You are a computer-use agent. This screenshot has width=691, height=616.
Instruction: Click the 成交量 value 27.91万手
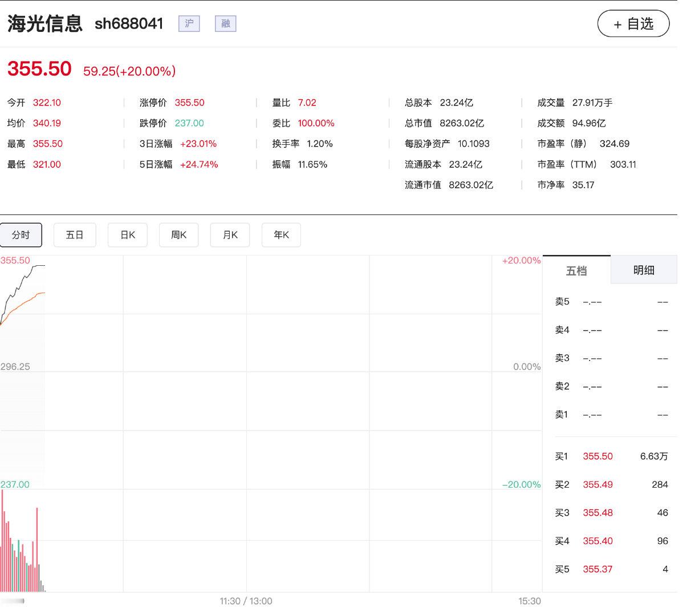point(592,103)
